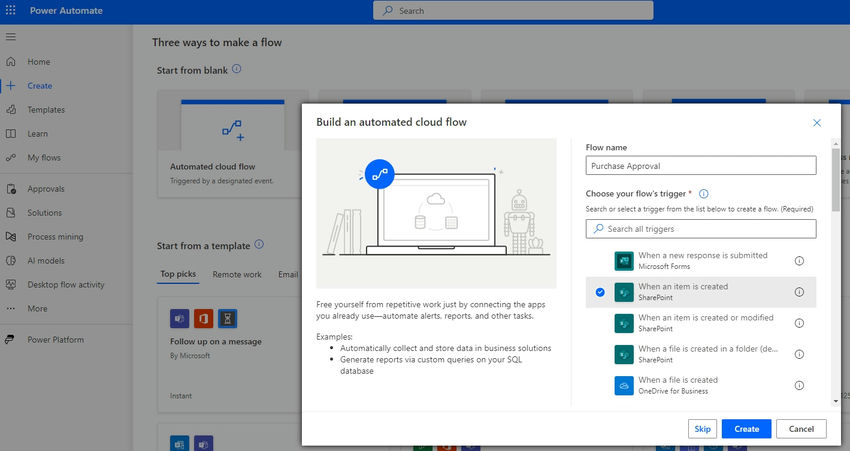Click info icon beside Choose your flow's trigger
The image size is (850, 451).
tap(704, 194)
